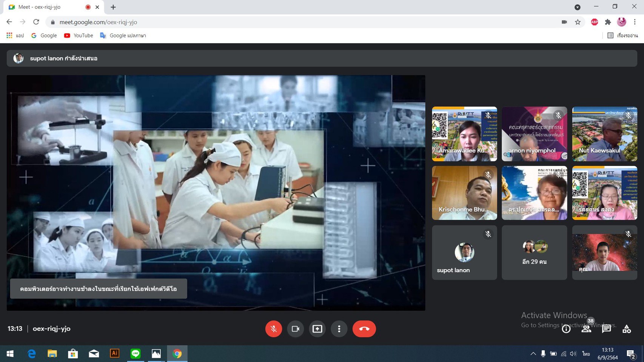Show the participants list with 38 people
The width and height of the screenshot is (644, 362).
[586, 329]
